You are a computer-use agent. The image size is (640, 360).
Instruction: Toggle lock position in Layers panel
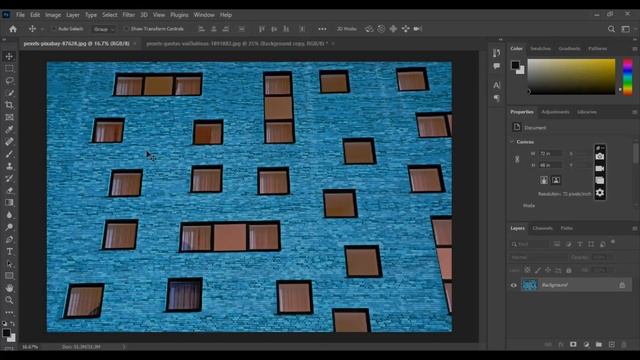coord(548,270)
